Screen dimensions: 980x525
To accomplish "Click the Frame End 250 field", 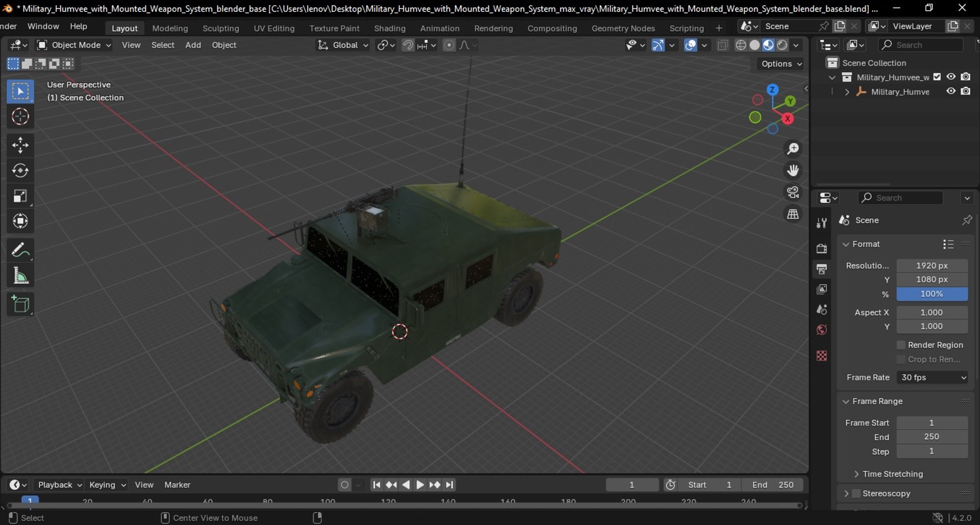I will tap(932, 437).
